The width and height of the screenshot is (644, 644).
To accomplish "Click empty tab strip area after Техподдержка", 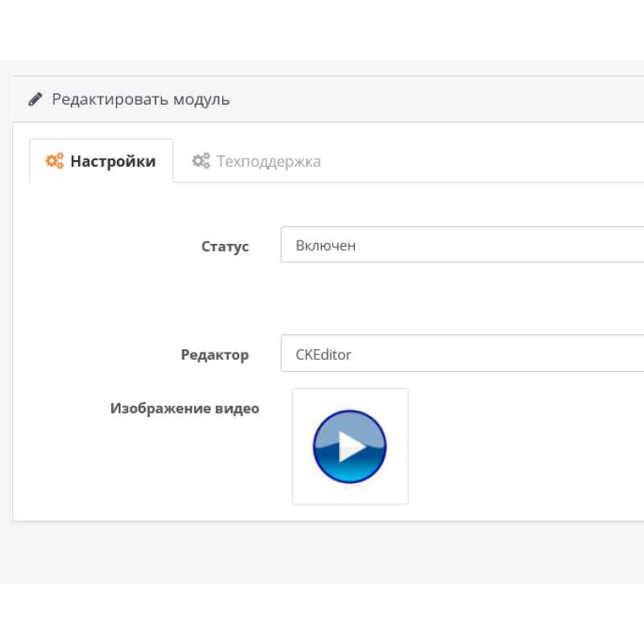I will [483, 161].
